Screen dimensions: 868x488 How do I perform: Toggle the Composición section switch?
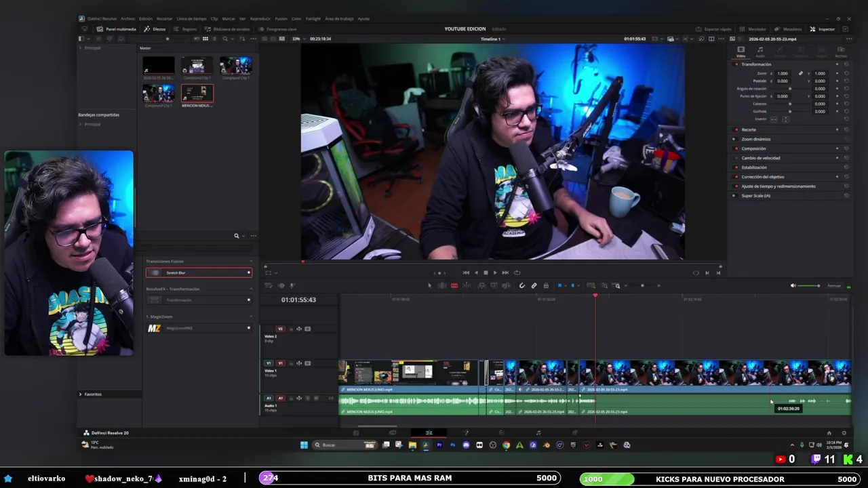pos(736,148)
